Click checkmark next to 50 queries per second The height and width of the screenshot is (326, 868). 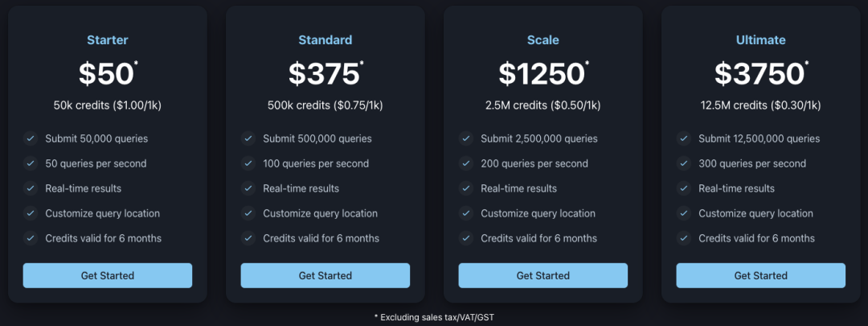point(31,163)
